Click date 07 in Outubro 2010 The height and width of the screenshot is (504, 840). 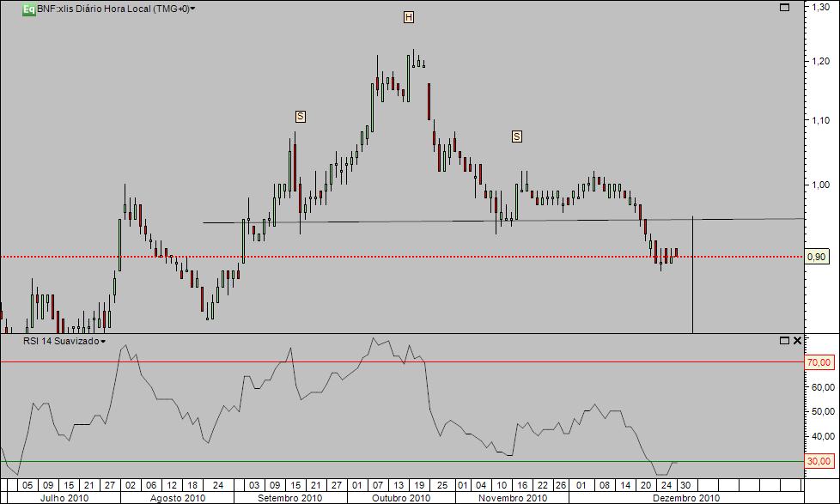coord(378,485)
